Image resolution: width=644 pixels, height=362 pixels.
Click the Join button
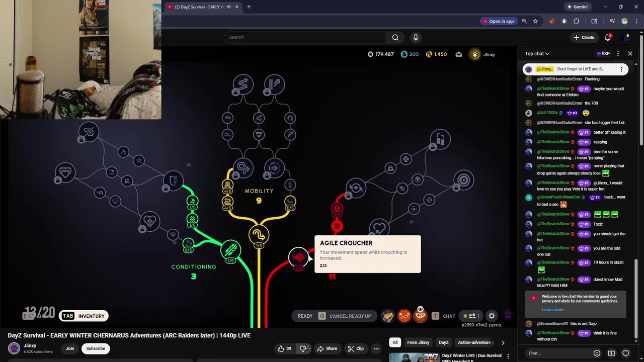tap(70, 348)
